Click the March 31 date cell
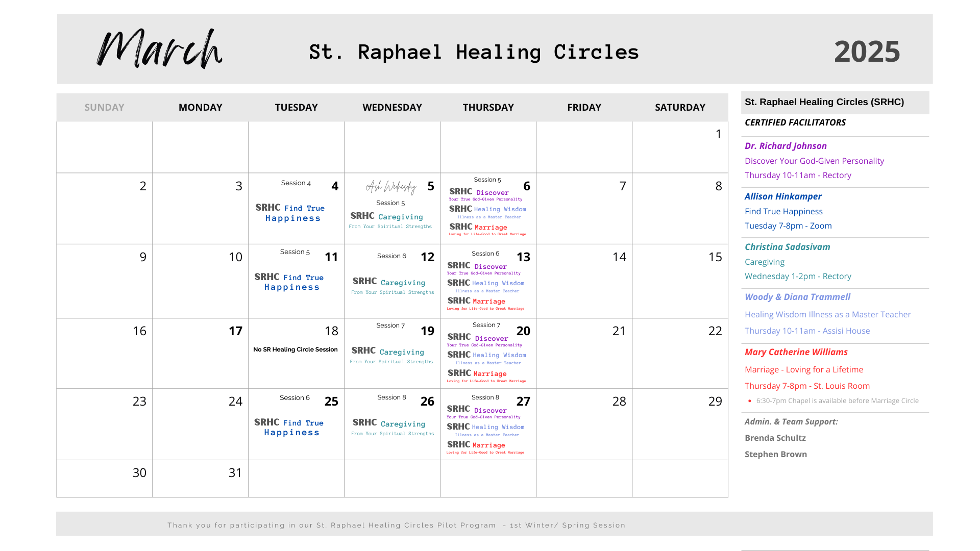This screenshot has height=551, width=980. [x=200, y=478]
